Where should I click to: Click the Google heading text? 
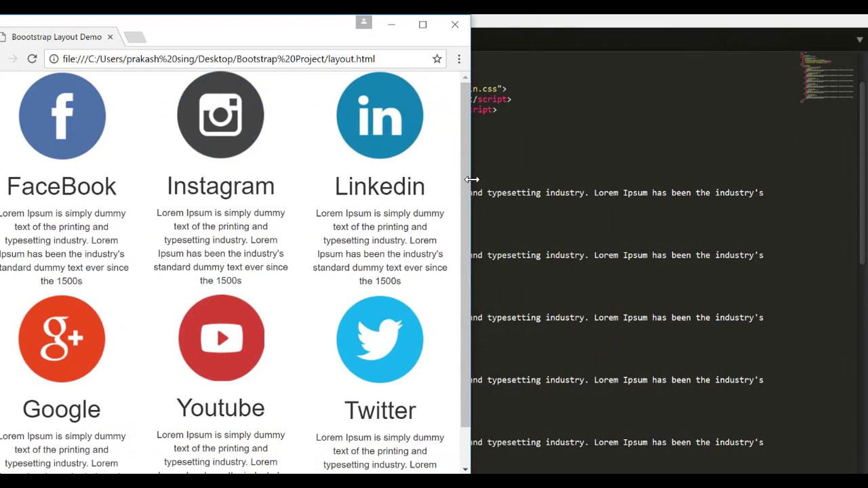point(62,409)
